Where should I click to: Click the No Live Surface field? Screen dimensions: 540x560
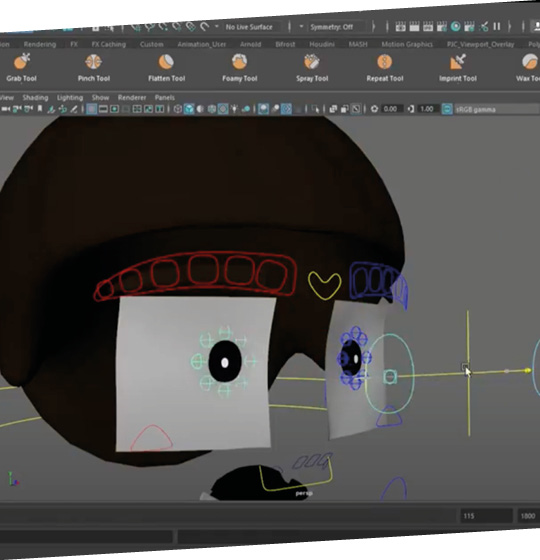tap(251, 27)
